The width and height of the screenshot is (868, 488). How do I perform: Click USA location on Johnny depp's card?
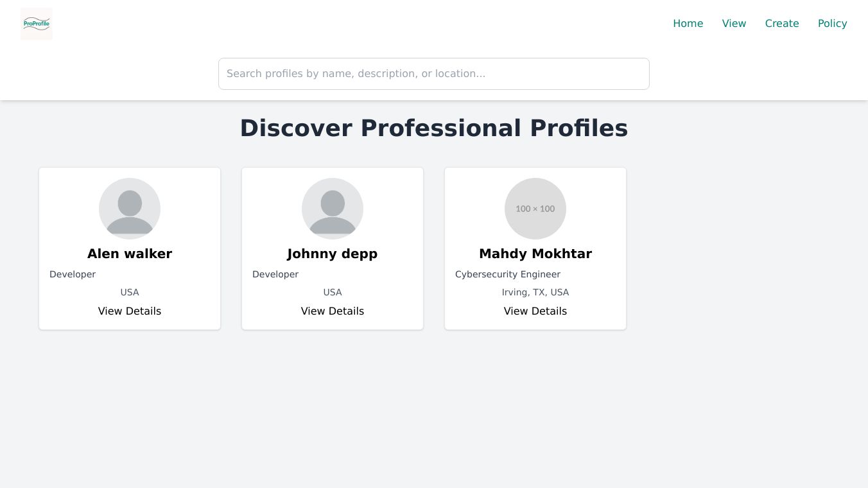coord(333,293)
